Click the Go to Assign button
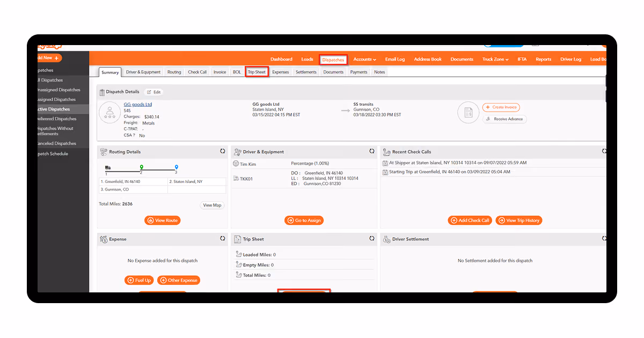 tap(305, 220)
